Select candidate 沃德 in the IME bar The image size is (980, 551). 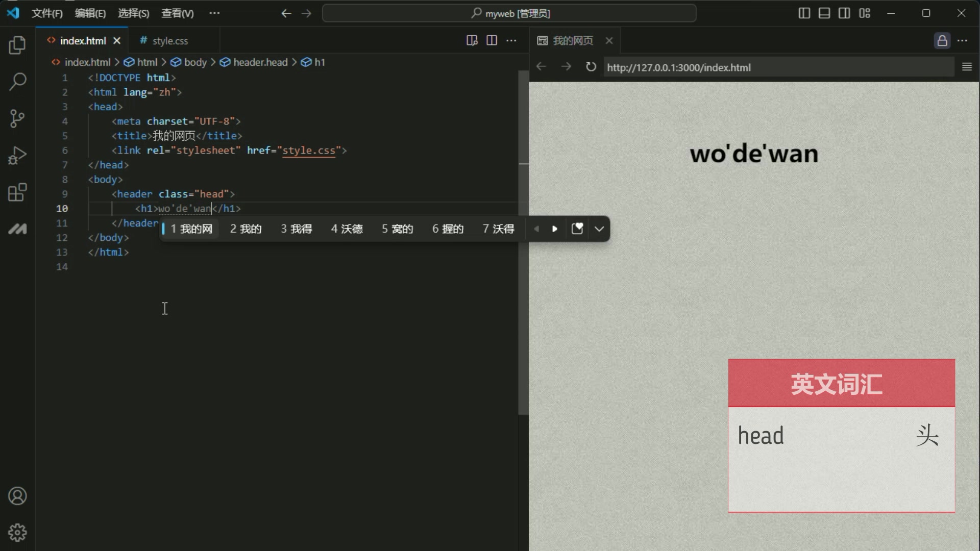pos(347,229)
